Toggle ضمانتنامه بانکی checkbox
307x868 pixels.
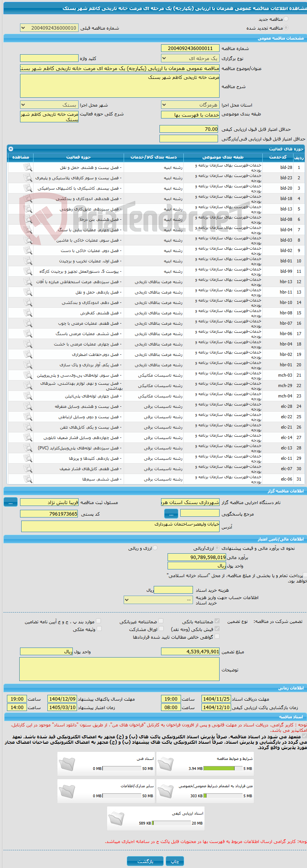[217, 621]
